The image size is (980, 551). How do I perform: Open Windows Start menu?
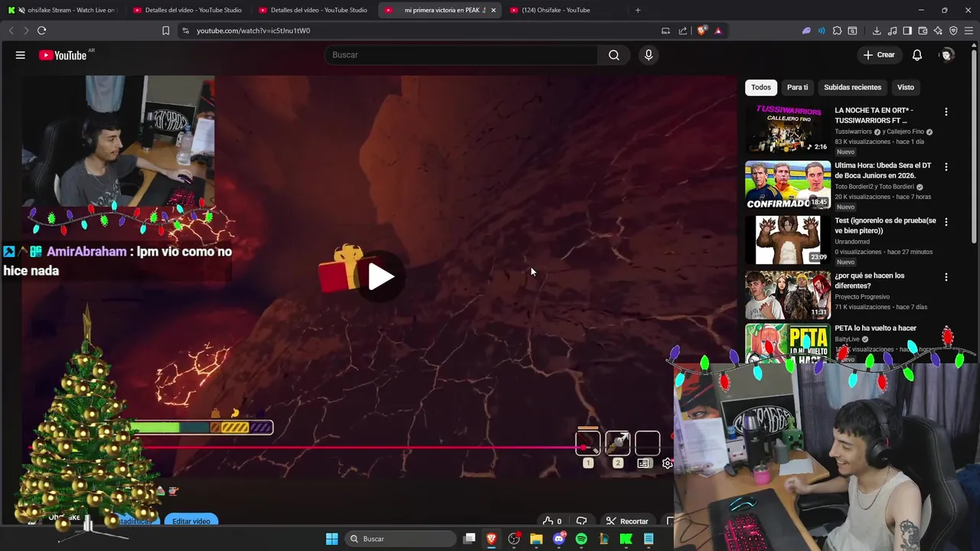[332, 539]
